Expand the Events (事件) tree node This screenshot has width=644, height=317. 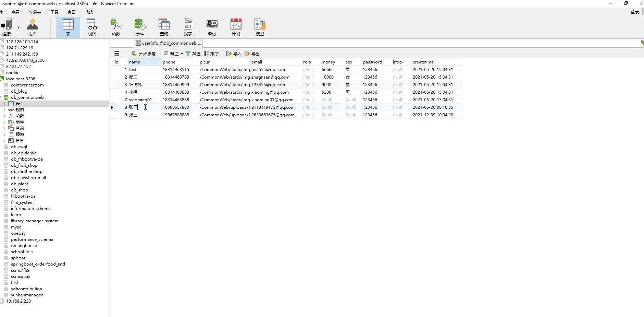(x=4, y=122)
